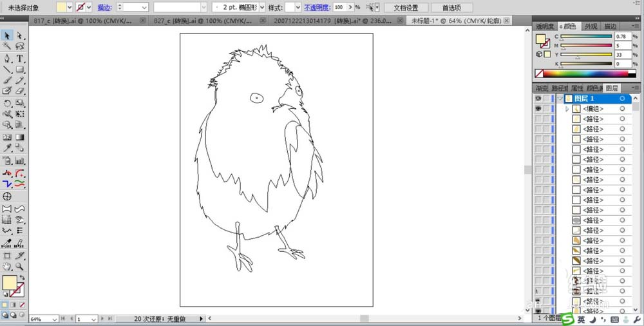Set paint mode to Gradient in toolbox

(13, 305)
